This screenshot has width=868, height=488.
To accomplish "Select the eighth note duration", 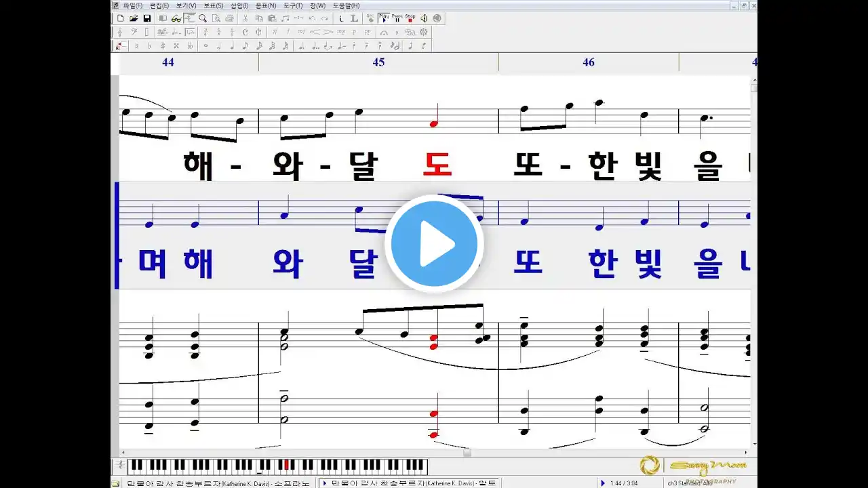I will 245,45.
